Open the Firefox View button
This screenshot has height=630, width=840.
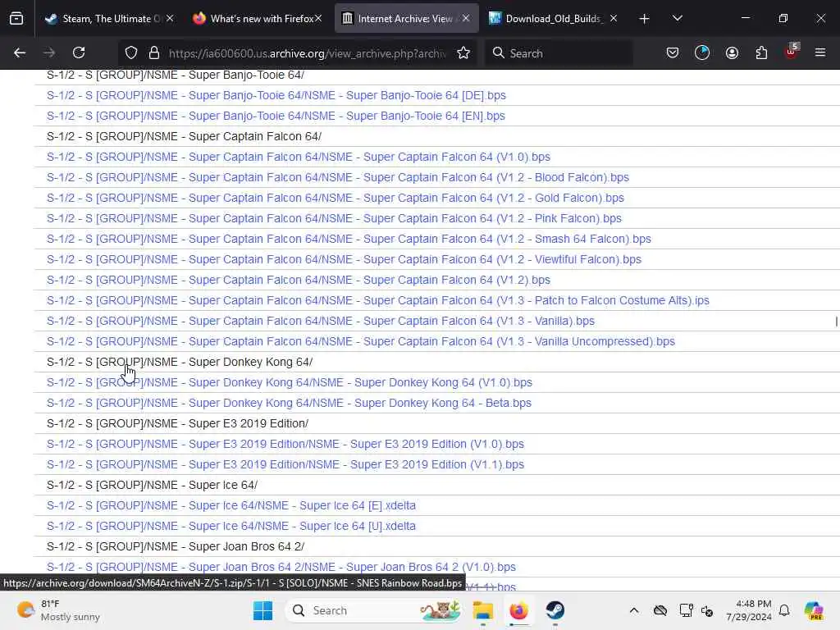coord(16,19)
